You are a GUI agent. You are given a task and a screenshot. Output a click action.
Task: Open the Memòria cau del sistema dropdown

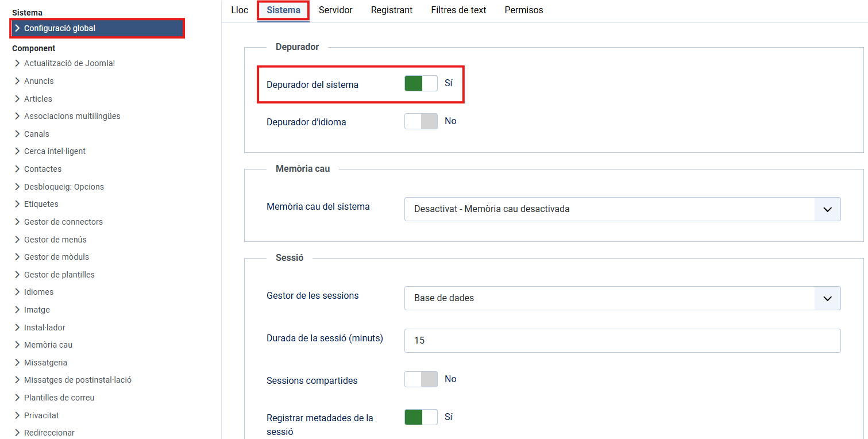tap(622, 209)
